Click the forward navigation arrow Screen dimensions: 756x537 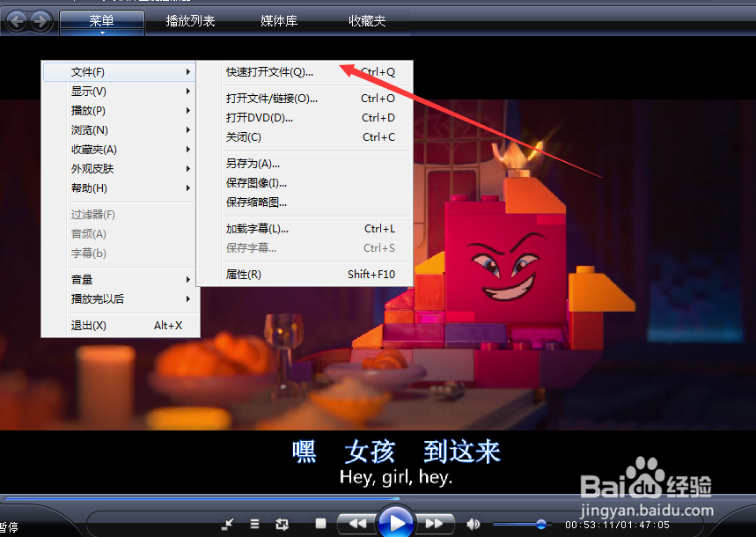click(x=41, y=21)
